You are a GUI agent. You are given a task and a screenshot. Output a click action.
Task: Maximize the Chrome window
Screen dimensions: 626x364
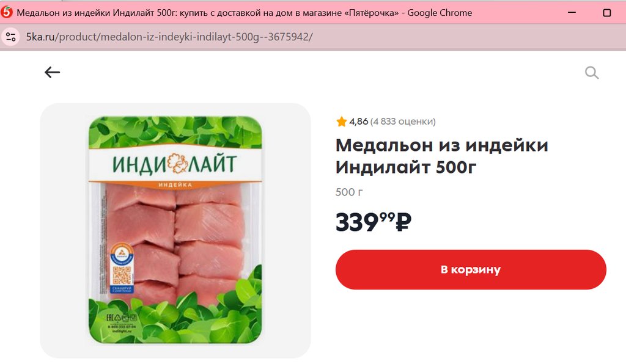coord(607,13)
